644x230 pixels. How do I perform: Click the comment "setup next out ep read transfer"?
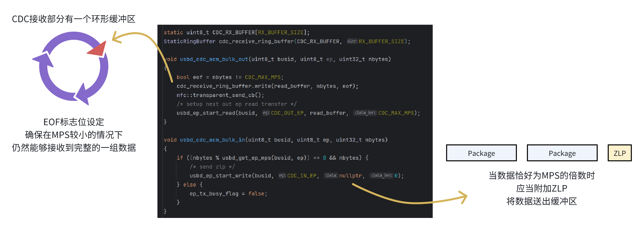[x=237, y=104]
